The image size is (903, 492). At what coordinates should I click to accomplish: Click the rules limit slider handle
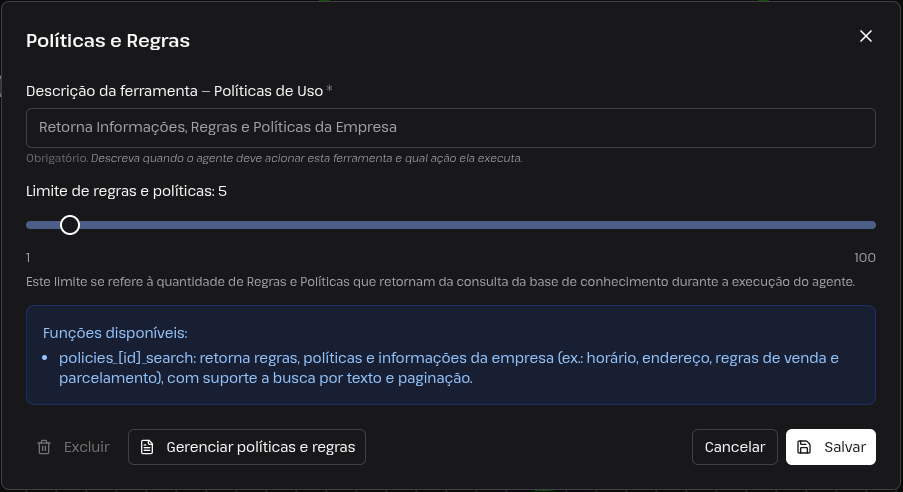[x=70, y=225]
